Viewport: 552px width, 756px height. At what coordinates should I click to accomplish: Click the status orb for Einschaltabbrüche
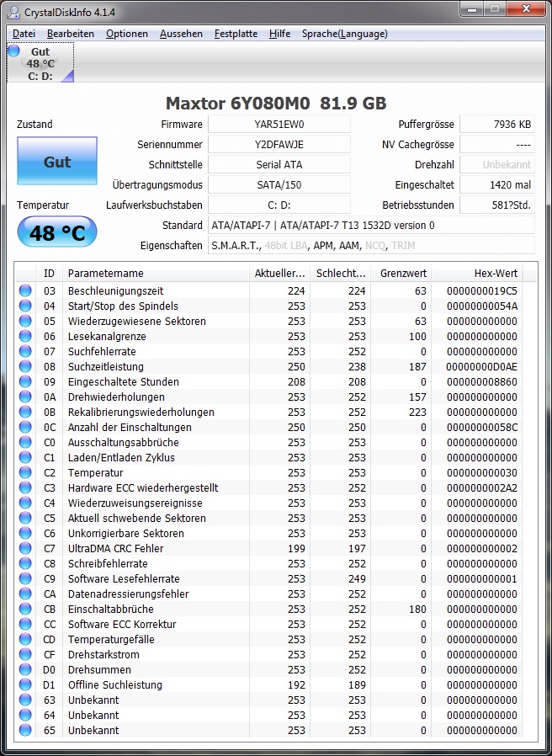[x=25, y=610]
